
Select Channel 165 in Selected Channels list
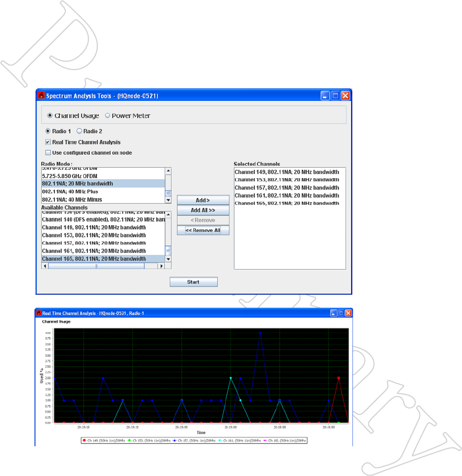point(290,203)
